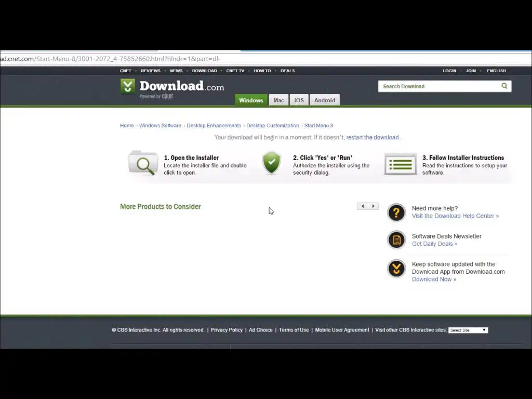
Task: Click the Login link
Action: (x=449, y=71)
